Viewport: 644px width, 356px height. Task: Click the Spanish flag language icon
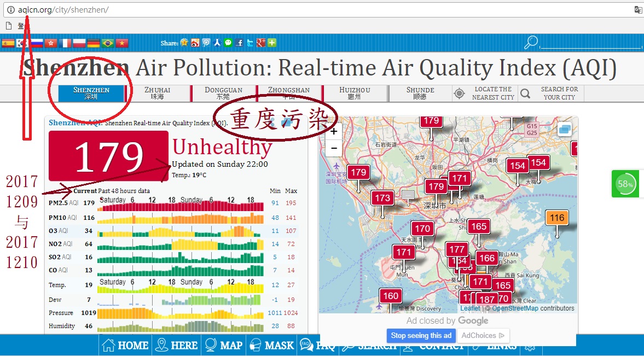pos(8,43)
